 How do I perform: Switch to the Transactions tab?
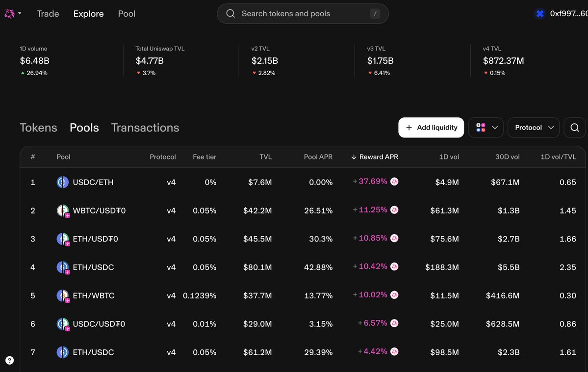[145, 128]
